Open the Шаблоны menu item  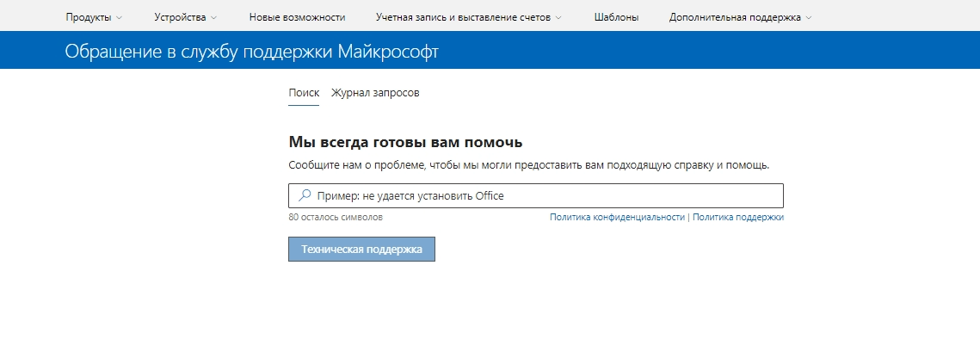pos(616,17)
